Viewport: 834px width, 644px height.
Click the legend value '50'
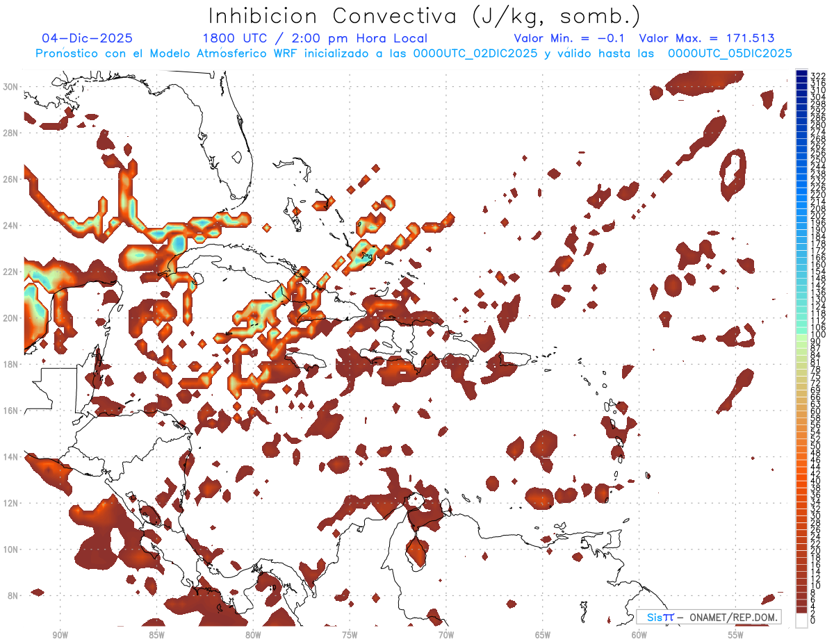[x=816, y=446]
